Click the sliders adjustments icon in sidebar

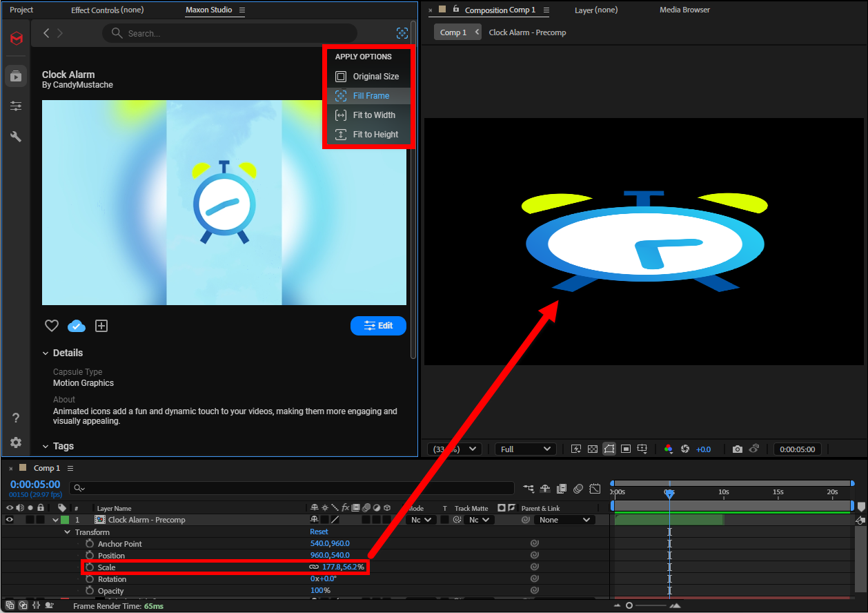pos(16,106)
